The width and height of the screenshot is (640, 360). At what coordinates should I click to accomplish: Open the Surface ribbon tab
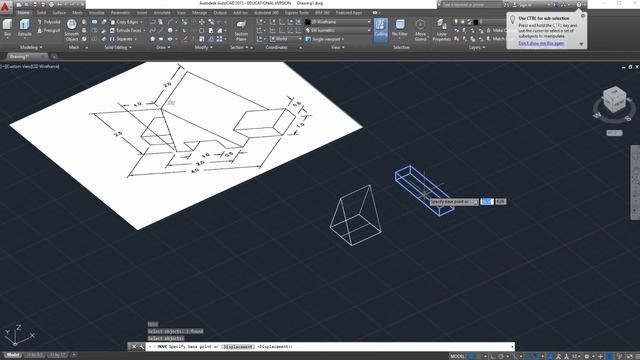tap(59, 13)
